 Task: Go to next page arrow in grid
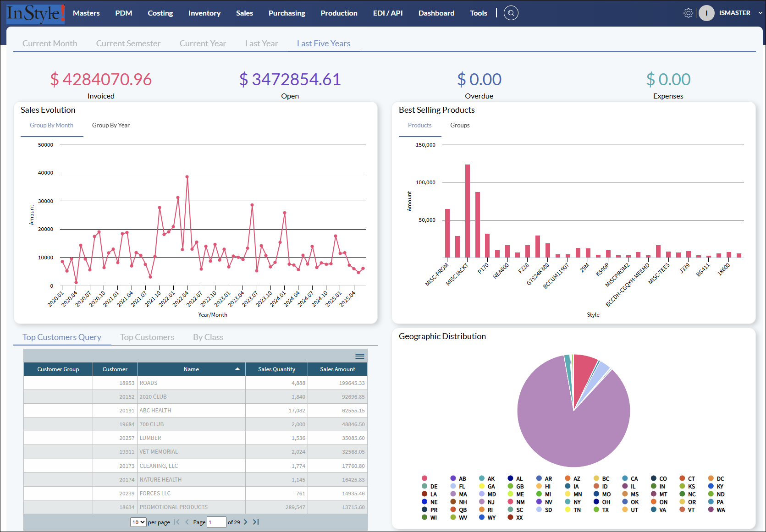pos(246,522)
